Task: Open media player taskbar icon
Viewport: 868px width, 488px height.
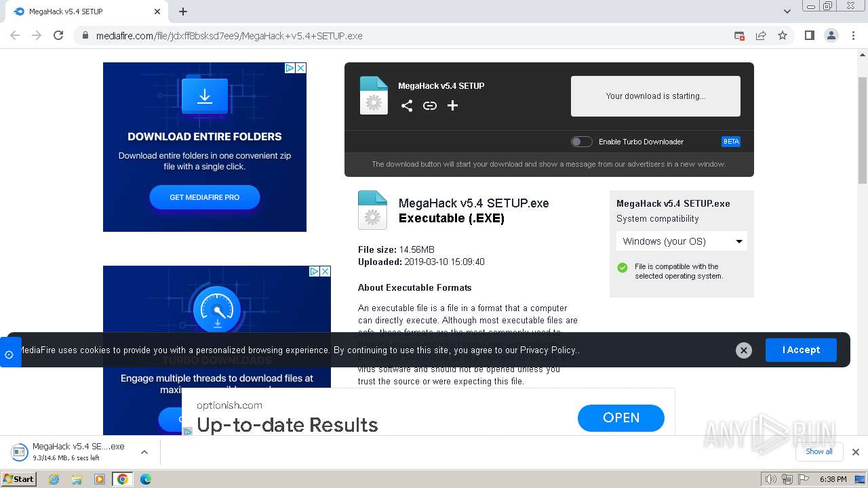Action: [x=100, y=479]
